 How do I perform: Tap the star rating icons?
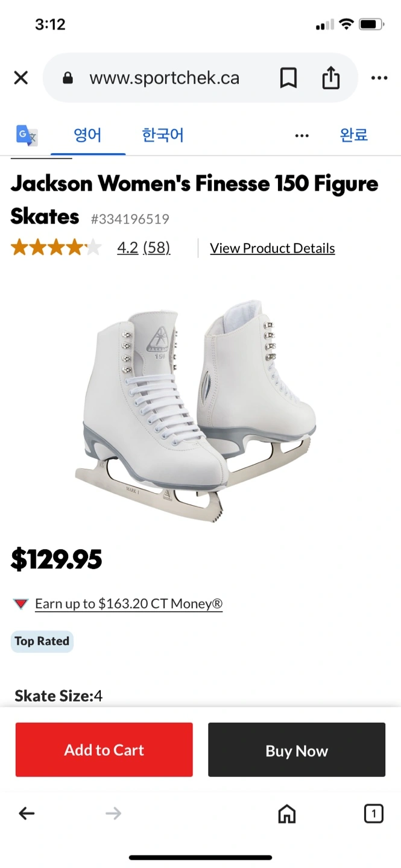coord(56,248)
